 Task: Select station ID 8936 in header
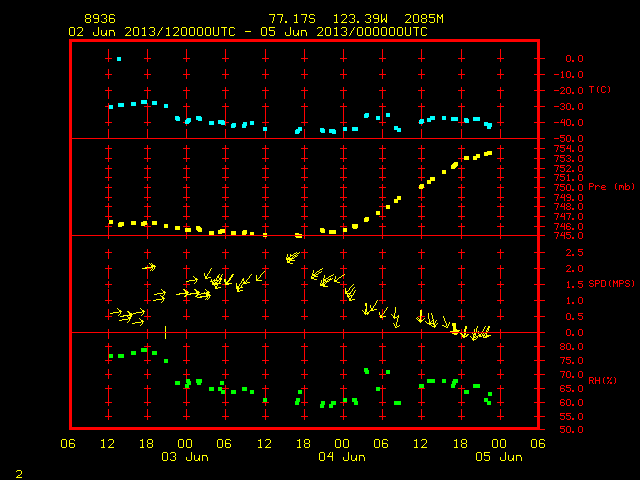coord(100,19)
